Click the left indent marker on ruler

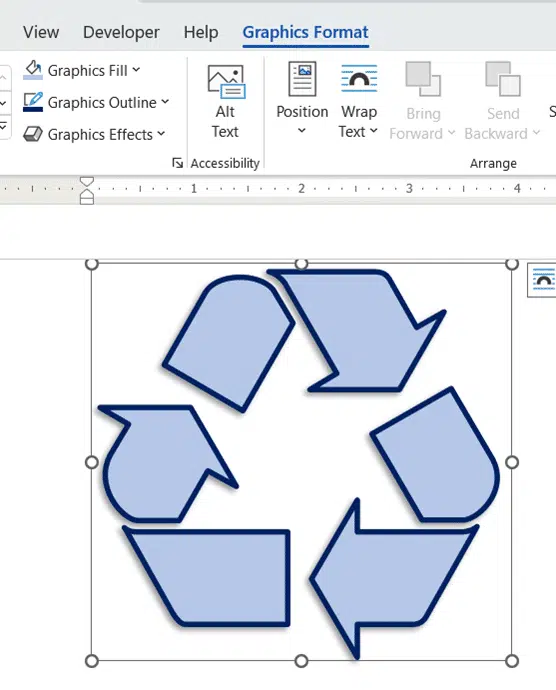87,194
